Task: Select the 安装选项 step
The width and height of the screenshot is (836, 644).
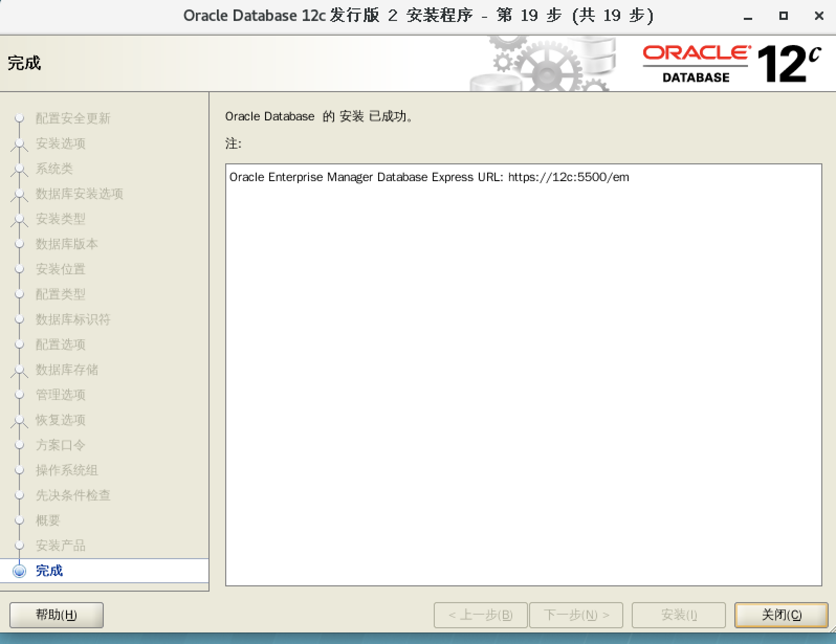Action: click(x=60, y=143)
